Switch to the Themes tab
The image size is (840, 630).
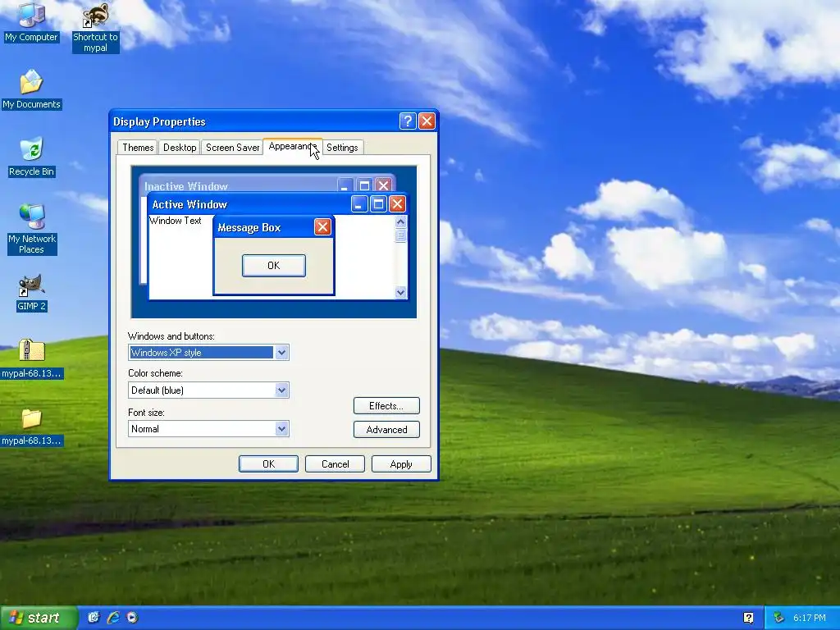click(138, 148)
